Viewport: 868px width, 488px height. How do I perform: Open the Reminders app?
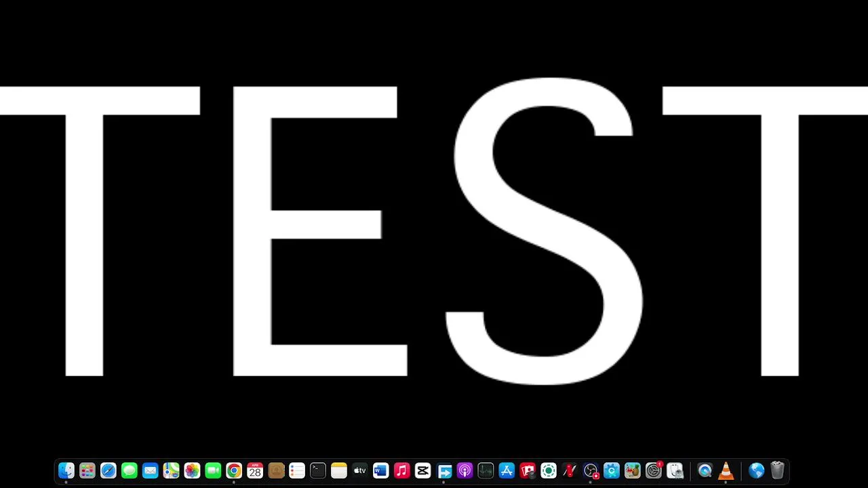coord(297,470)
